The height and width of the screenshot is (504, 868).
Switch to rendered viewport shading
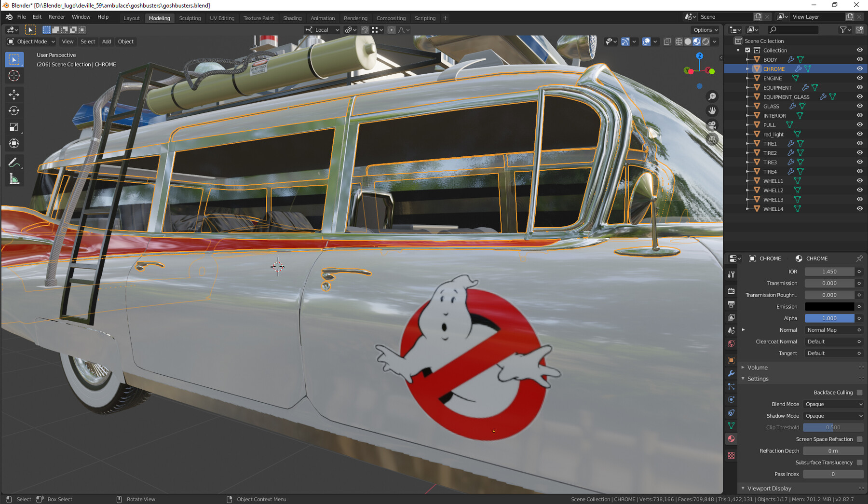tap(705, 41)
